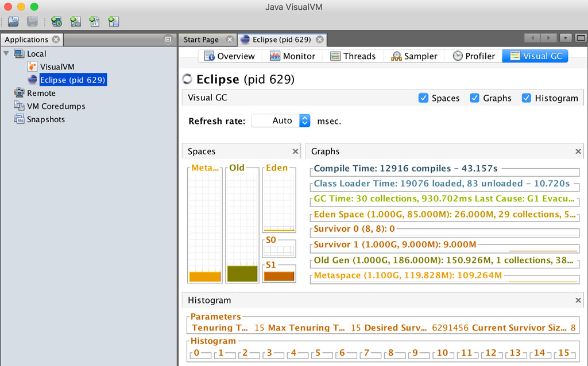Open the Refresh rate Auto dropdown
The width and height of the screenshot is (588, 366).
pos(281,120)
